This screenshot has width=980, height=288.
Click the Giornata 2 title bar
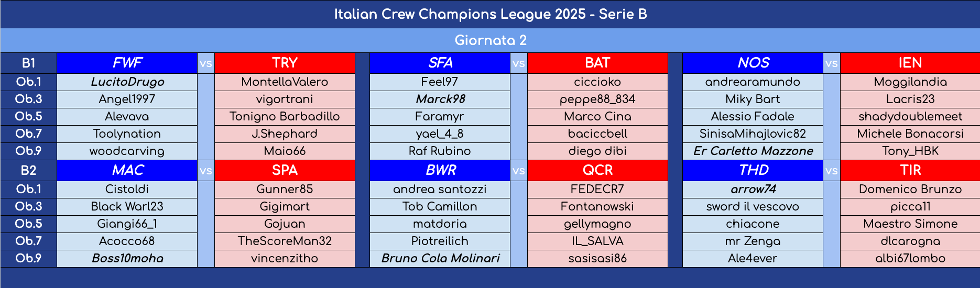490,40
